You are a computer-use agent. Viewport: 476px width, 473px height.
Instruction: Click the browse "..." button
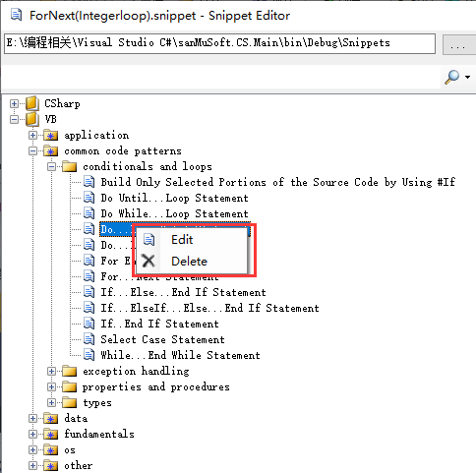click(458, 43)
